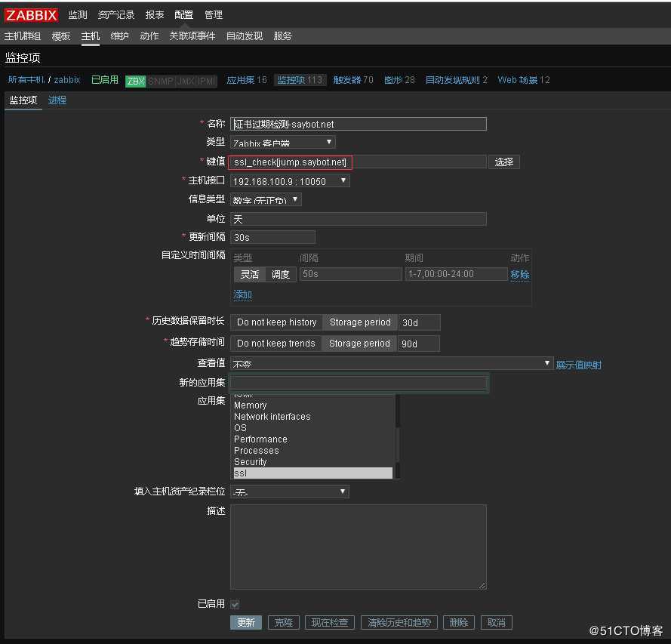This screenshot has height=644, width=671.
Task: Go to 模板 submenu
Action: 61,36
